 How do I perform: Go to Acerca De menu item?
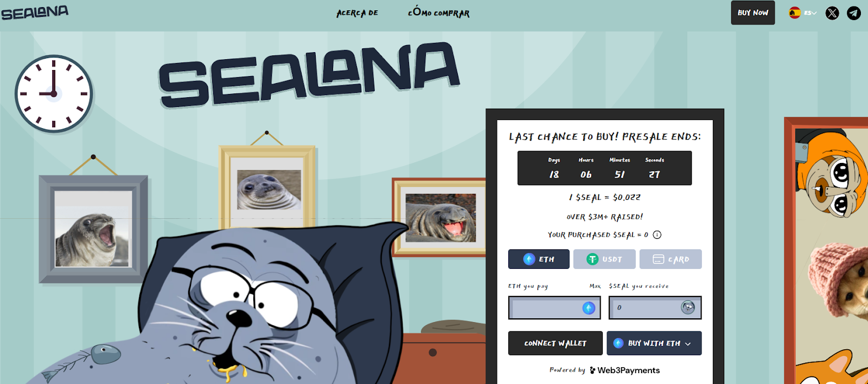tap(357, 13)
